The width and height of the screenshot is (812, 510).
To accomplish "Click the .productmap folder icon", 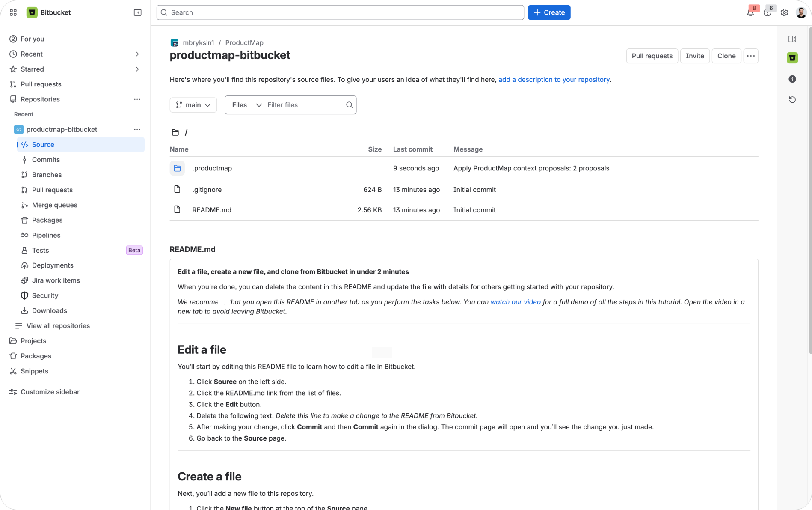I will point(177,168).
